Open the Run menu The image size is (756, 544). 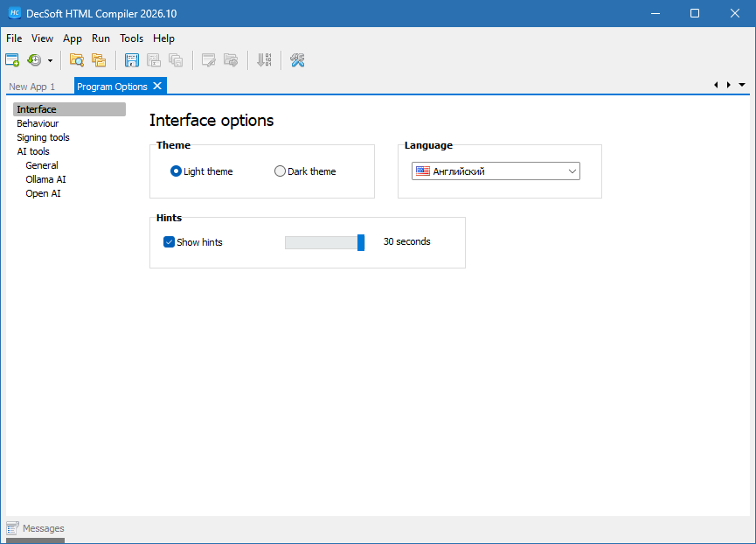pyautogui.click(x=101, y=38)
